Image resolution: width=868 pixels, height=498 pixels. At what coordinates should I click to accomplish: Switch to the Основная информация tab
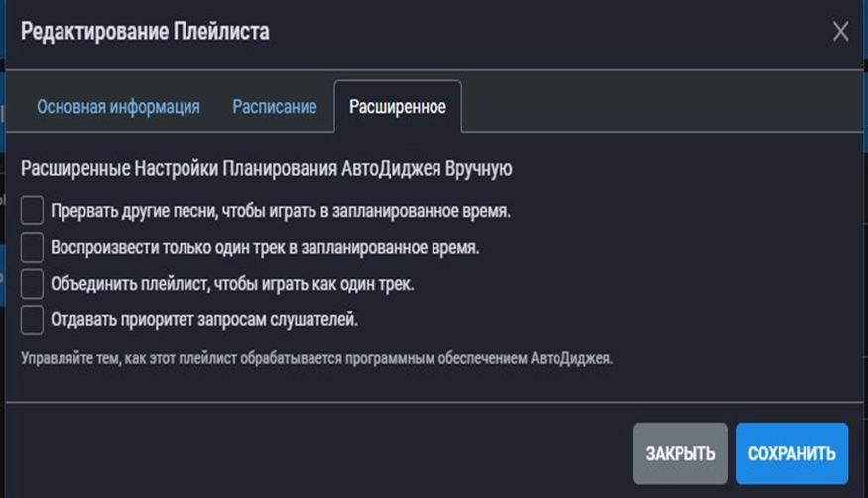[x=118, y=107]
